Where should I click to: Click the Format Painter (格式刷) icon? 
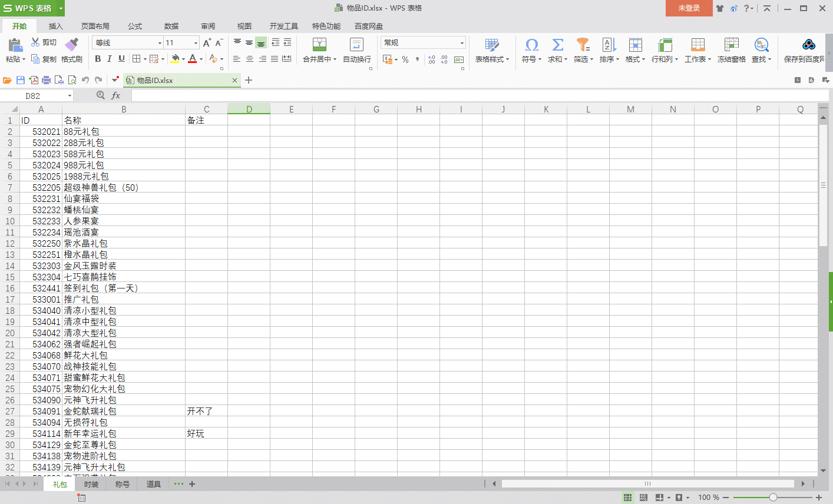[x=71, y=45]
